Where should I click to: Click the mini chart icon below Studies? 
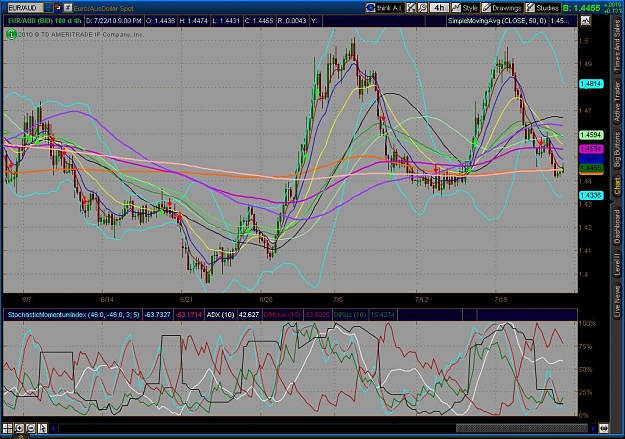586,20
